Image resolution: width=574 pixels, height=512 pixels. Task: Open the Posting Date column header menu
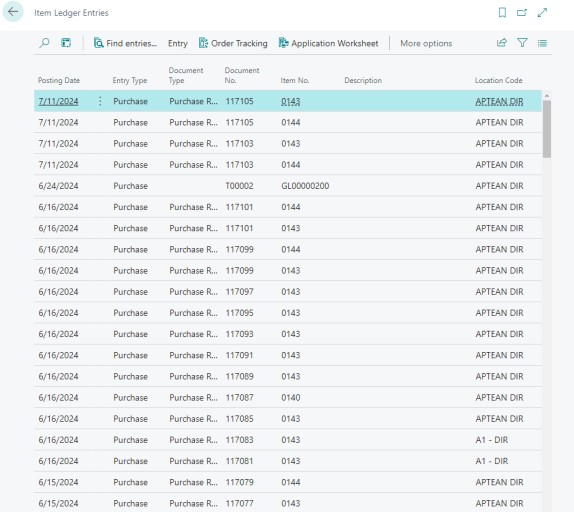pos(59,81)
